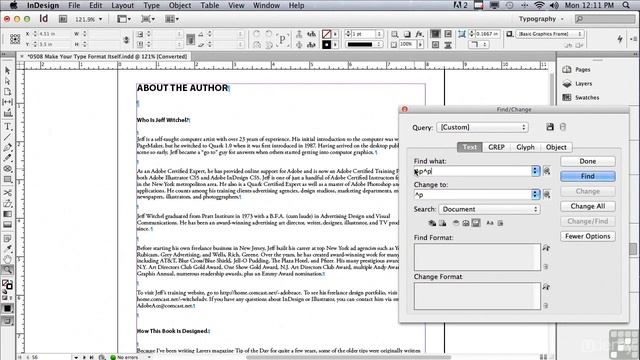The height and width of the screenshot is (360, 640).
Task: Open the Arrange Documents dropdown
Action: 172,19
